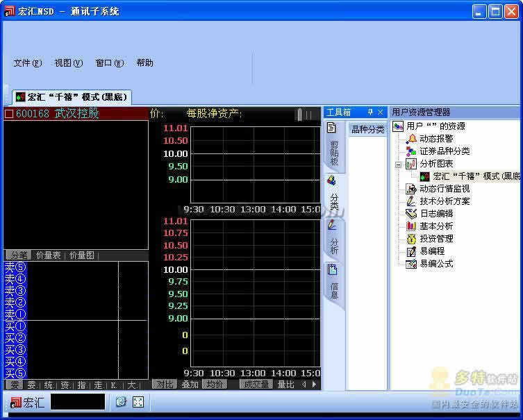
Task: Click the 卖⑤ order row
Action: [x=76, y=267]
